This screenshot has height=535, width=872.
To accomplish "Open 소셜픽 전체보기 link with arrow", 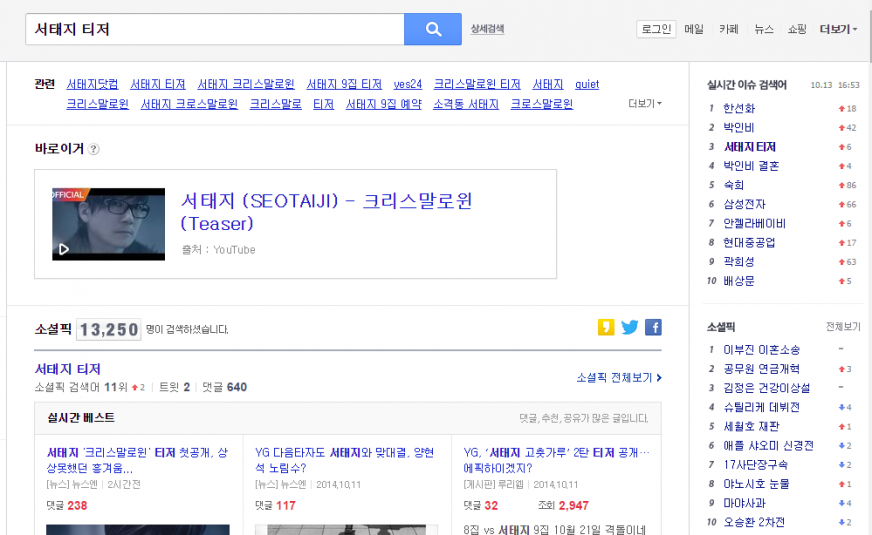I will coord(619,378).
